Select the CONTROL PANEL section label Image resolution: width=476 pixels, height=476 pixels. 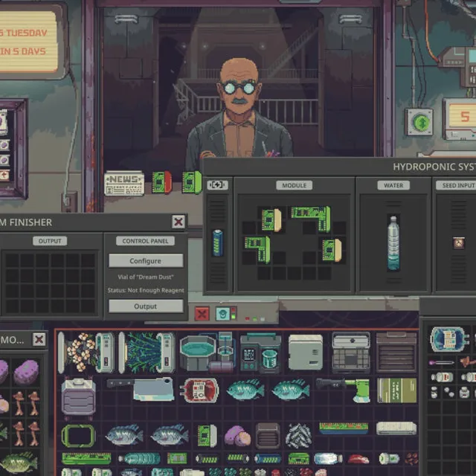(x=145, y=241)
